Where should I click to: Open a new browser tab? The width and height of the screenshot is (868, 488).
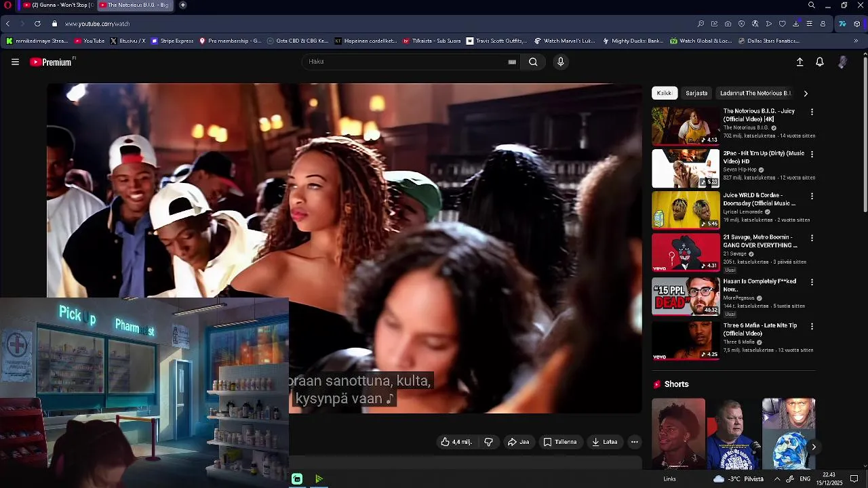tap(182, 5)
